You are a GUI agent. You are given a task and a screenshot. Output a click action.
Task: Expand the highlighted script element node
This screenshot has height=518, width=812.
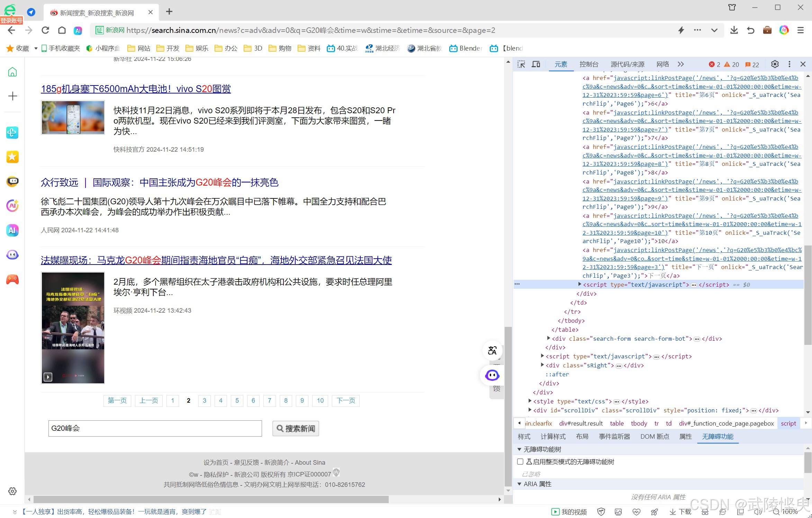point(579,284)
